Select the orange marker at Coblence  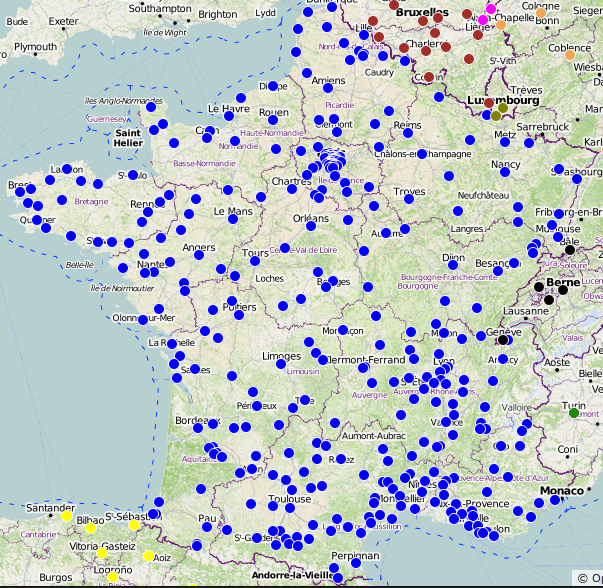pos(570,55)
